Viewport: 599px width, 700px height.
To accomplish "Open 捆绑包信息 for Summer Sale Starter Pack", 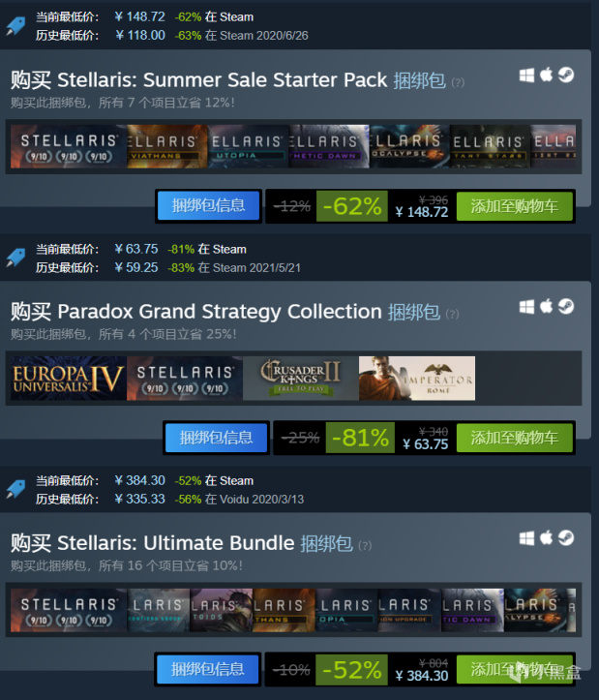I will [208, 206].
